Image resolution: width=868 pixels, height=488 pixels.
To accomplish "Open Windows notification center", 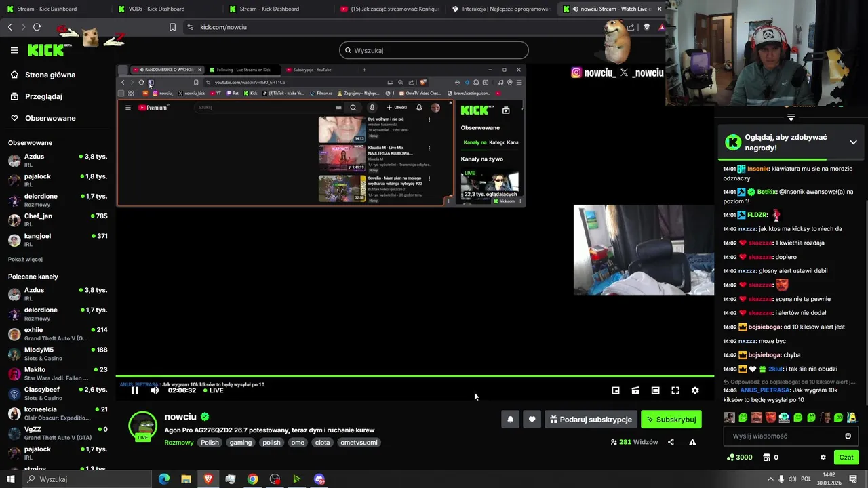I will 853,479.
